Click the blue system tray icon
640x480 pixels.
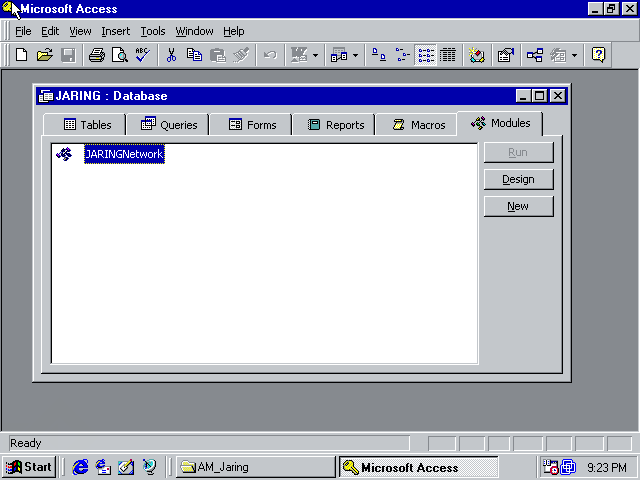568,467
